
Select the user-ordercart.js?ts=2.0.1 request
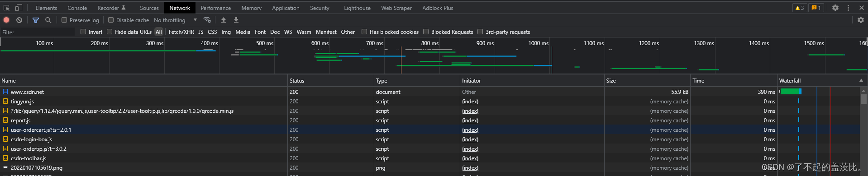430,130
